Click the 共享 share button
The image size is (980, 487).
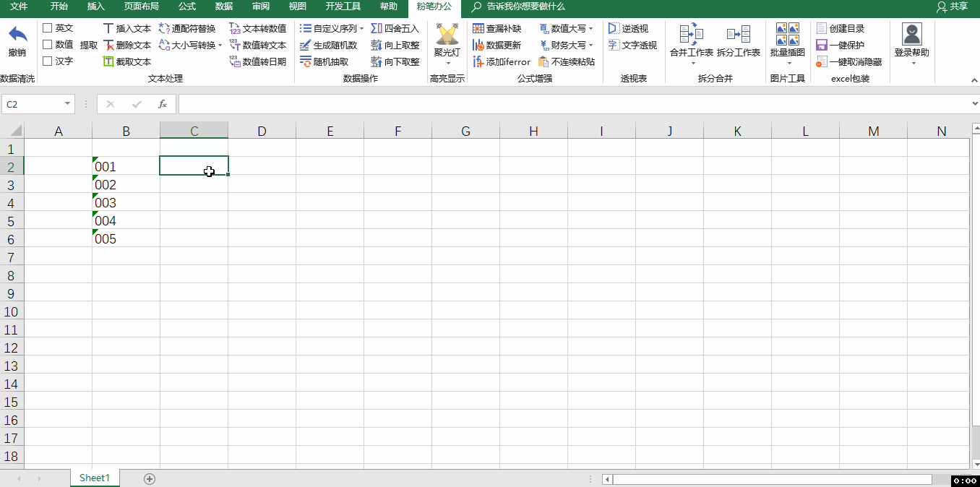coord(952,7)
